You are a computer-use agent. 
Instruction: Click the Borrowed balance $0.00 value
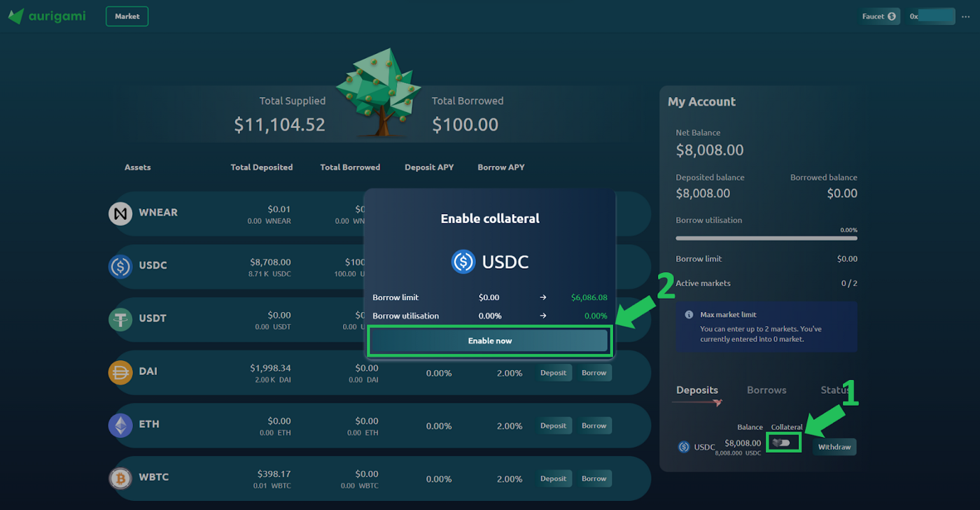(842, 194)
